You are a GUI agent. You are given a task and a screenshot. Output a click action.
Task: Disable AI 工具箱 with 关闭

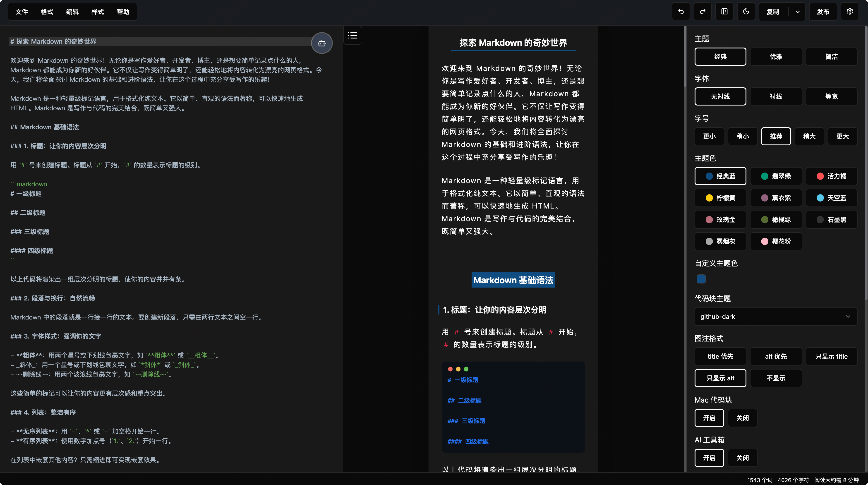click(742, 458)
